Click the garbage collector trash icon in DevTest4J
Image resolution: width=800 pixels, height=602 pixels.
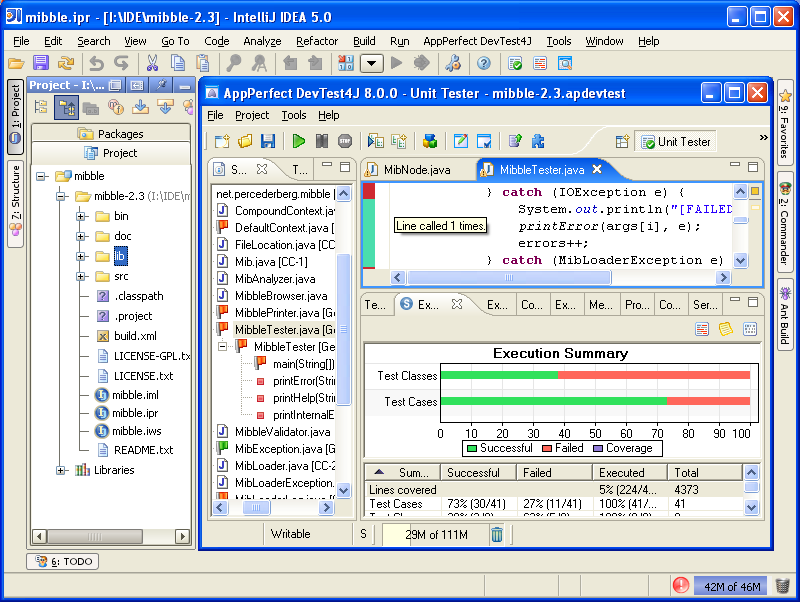(x=496, y=534)
